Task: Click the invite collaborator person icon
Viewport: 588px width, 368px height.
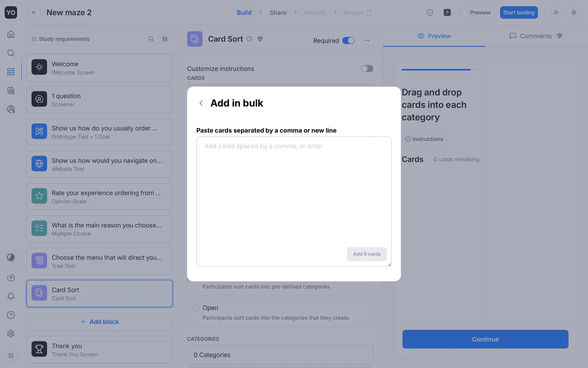Action: point(556,13)
